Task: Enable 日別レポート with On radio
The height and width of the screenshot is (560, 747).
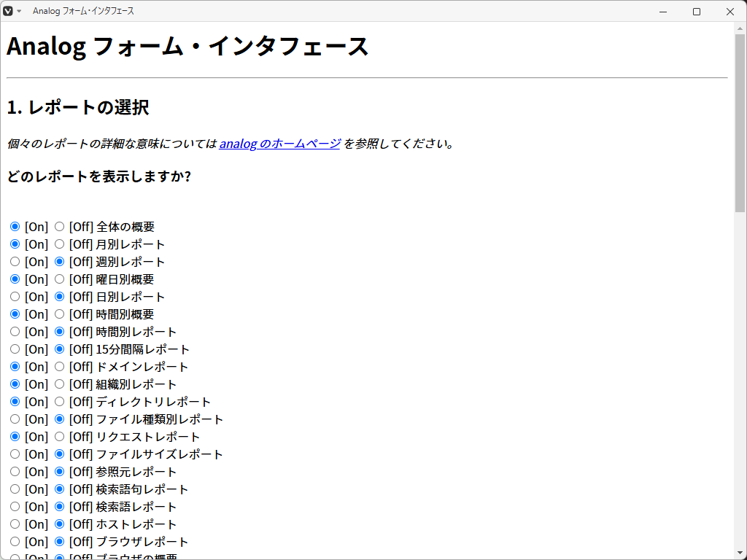Action: coord(15,297)
